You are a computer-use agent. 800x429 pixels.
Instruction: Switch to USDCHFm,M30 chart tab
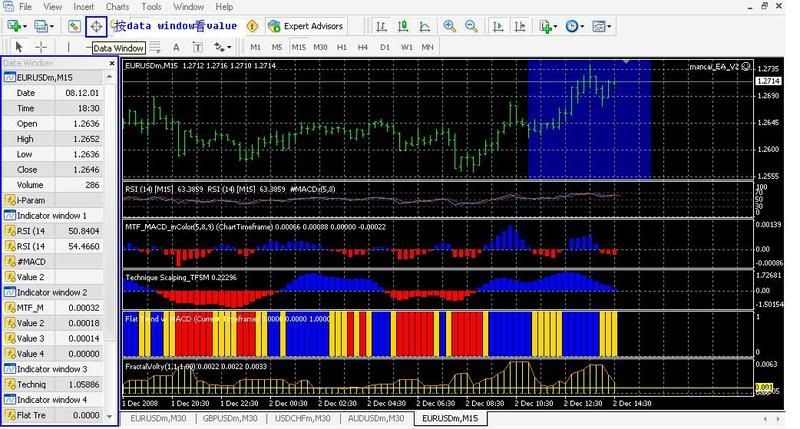[303, 418]
